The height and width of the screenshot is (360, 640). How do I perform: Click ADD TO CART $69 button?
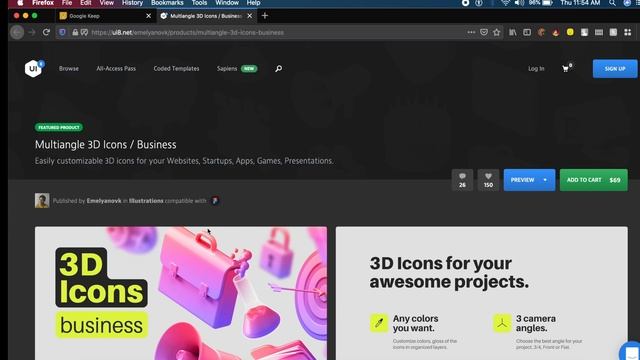(x=593, y=180)
